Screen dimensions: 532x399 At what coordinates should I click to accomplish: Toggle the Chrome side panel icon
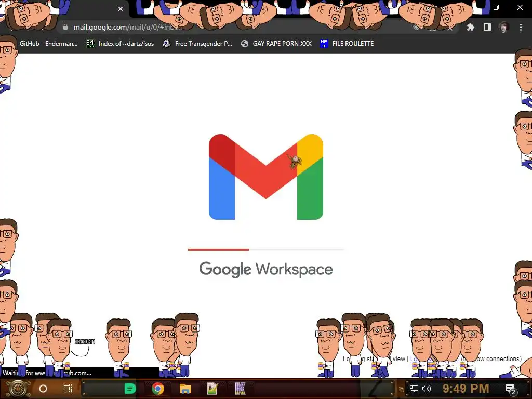[x=487, y=27]
